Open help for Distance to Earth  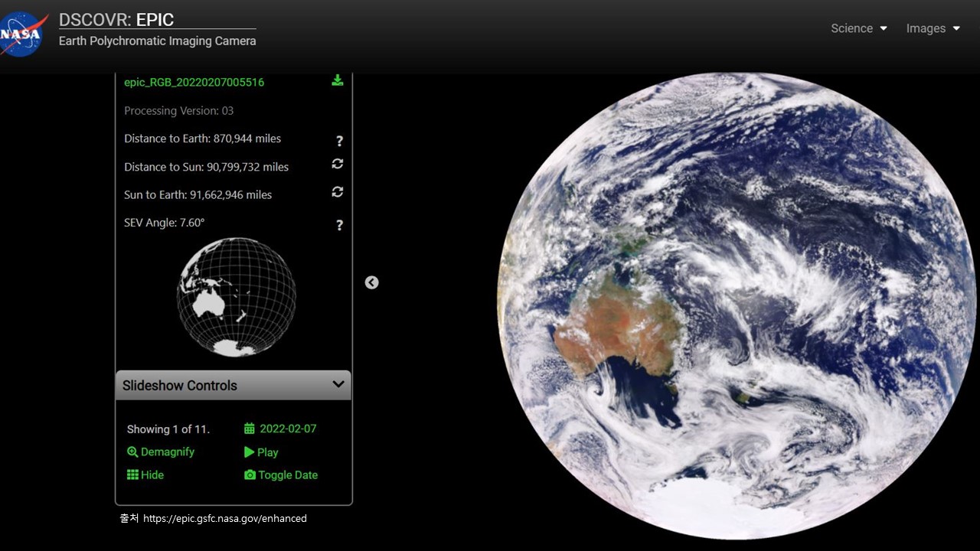pyautogui.click(x=339, y=141)
